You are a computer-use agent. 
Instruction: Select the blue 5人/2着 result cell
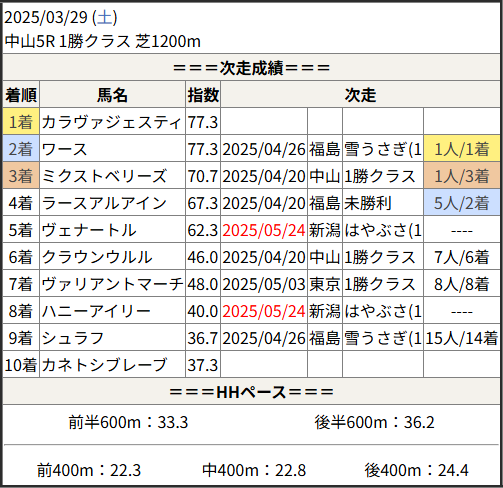pyautogui.click(x=462, y=203)
